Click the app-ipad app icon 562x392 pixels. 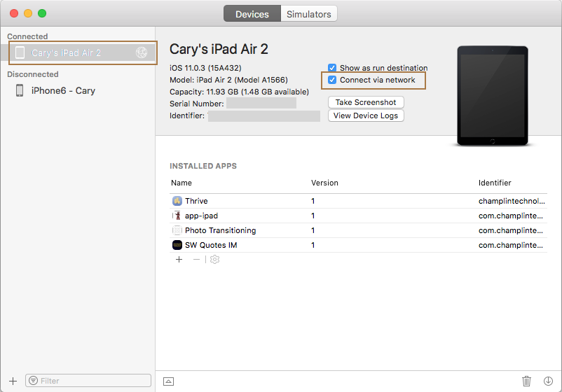177,216
